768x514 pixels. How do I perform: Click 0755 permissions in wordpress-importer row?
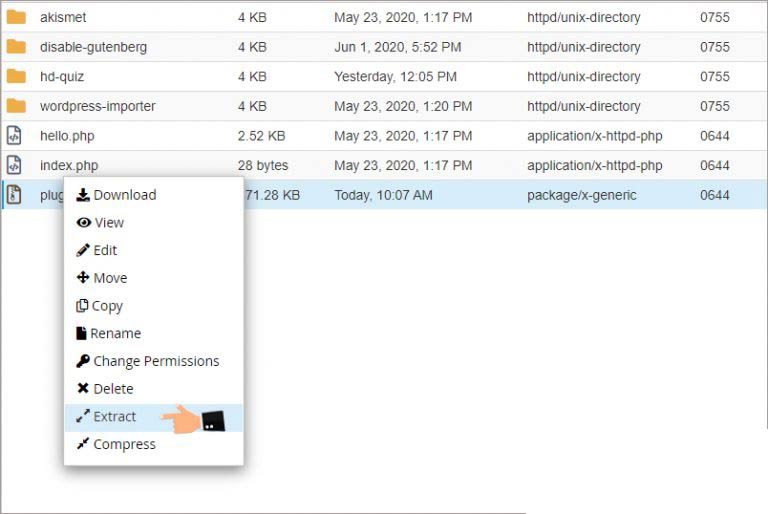click(x=715, y=106)
